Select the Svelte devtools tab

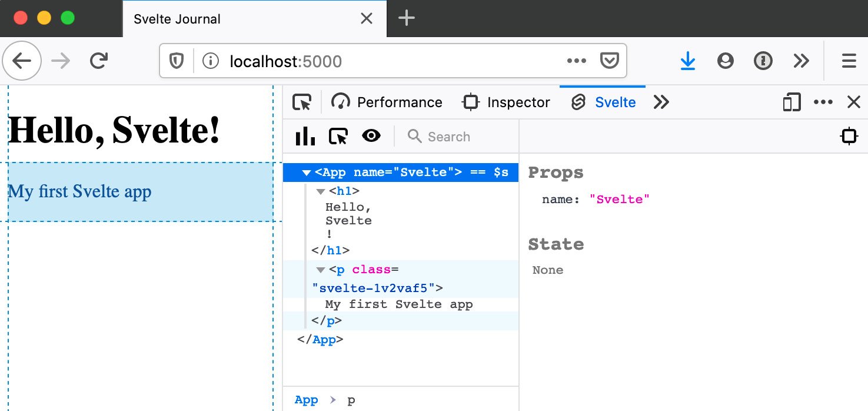point(603,102)
